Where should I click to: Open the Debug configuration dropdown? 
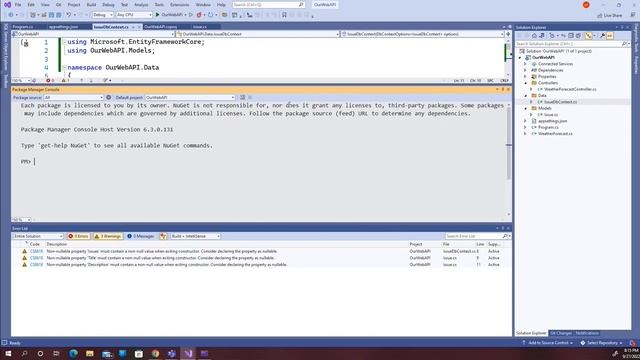click(102, 15)
